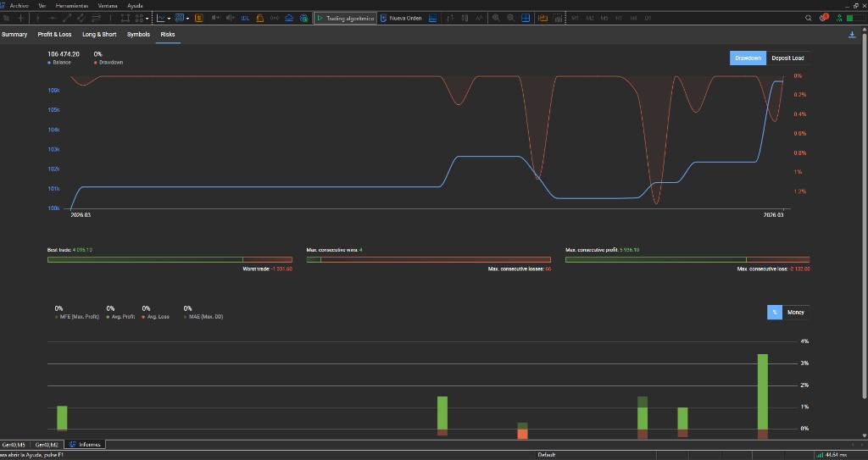Switch chart to Deposit Load view
868x460 pixels.
(787, 58)
